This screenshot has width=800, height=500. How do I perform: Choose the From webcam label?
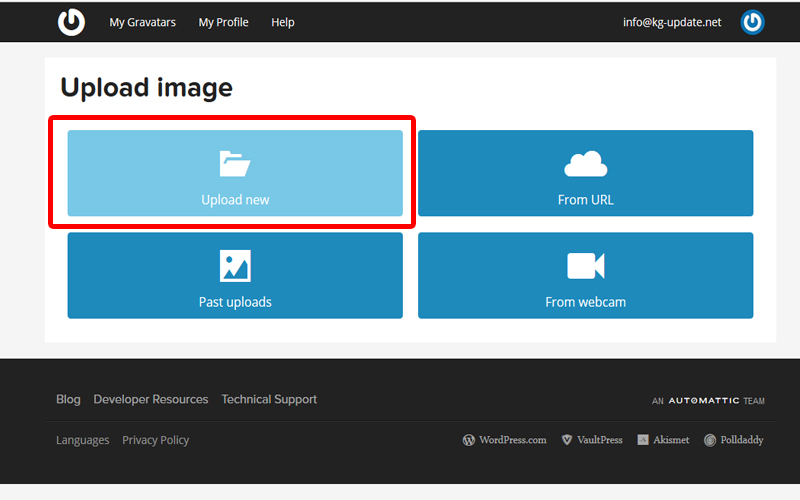click(586, 302)
